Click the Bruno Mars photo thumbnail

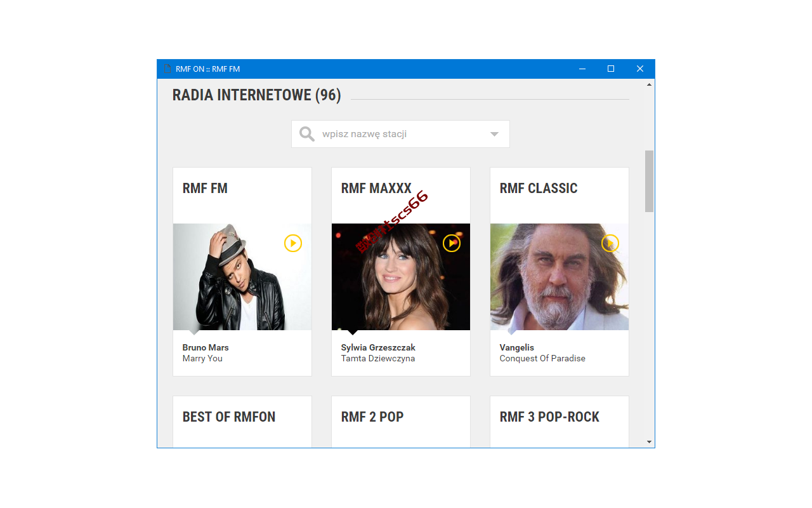click(242, 277)
